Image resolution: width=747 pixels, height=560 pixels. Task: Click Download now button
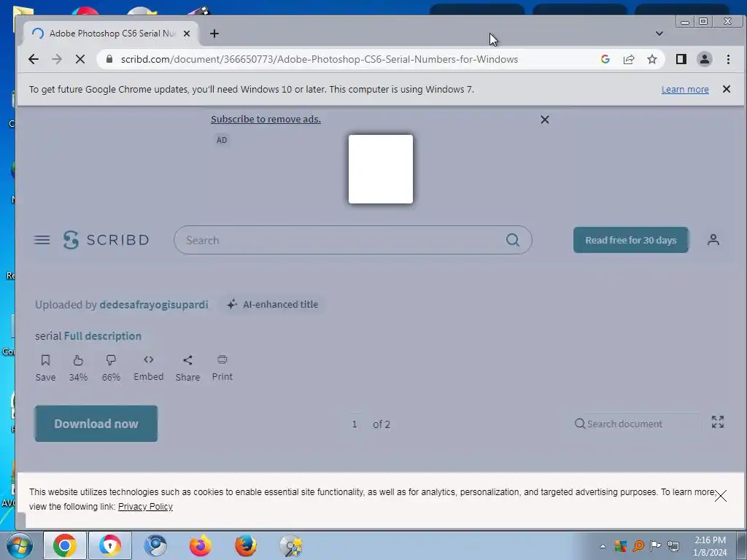[x=96, y=424]
